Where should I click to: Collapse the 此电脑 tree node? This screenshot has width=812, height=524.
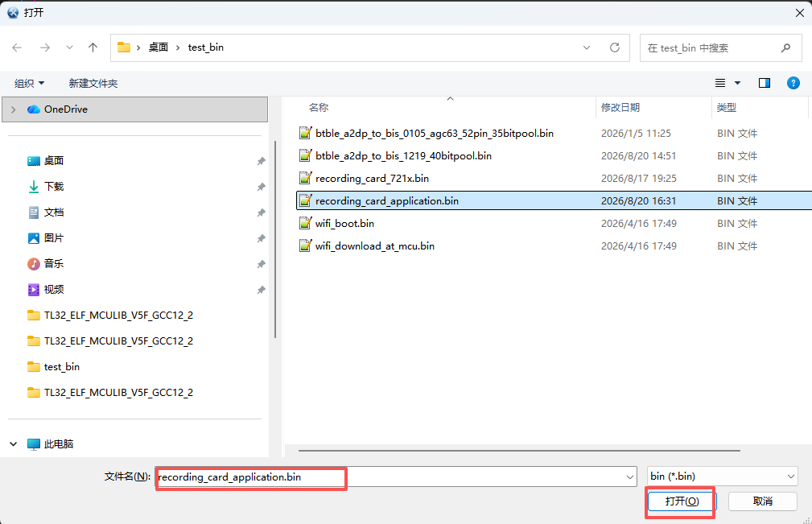[x=14, y=444]
